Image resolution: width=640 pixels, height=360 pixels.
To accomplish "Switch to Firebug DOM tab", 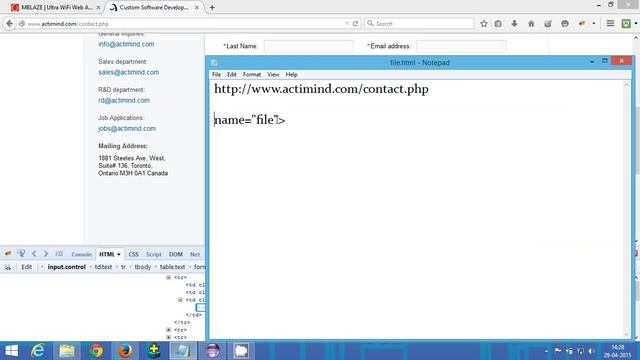I will (176, 254).
